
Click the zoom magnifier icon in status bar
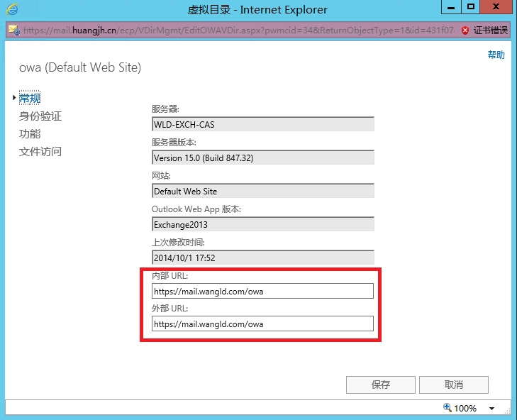tap(447, 408)
